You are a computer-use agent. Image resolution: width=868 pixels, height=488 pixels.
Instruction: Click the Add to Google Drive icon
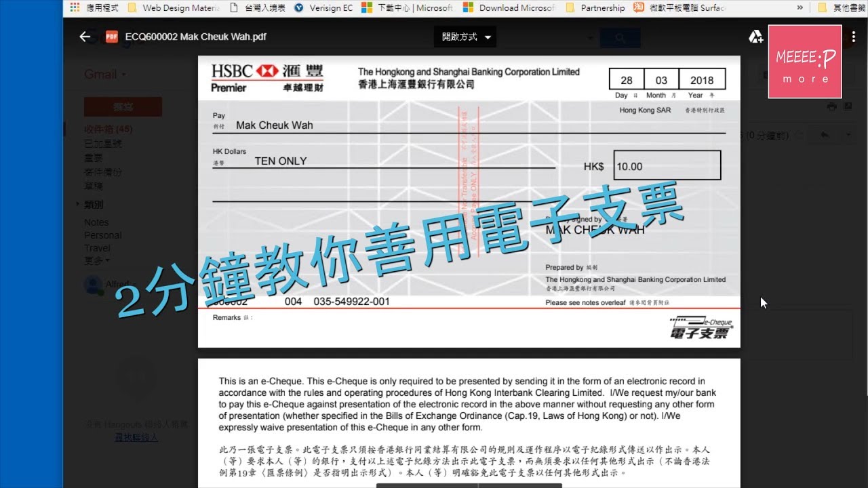(x=755, y=37)
